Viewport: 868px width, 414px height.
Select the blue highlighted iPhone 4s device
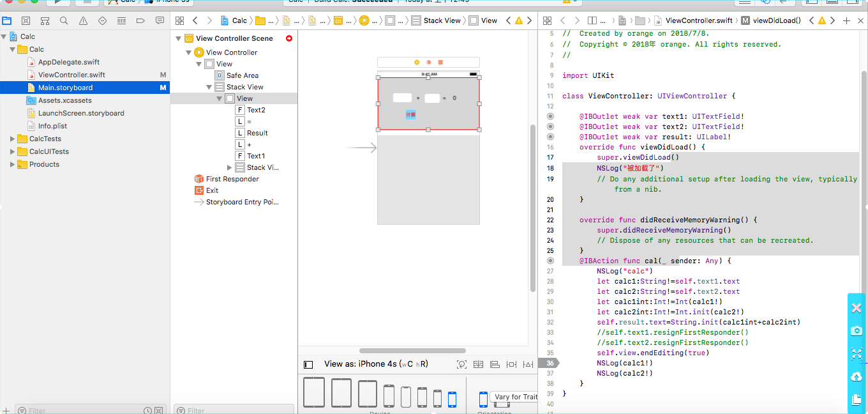point(453,399)
